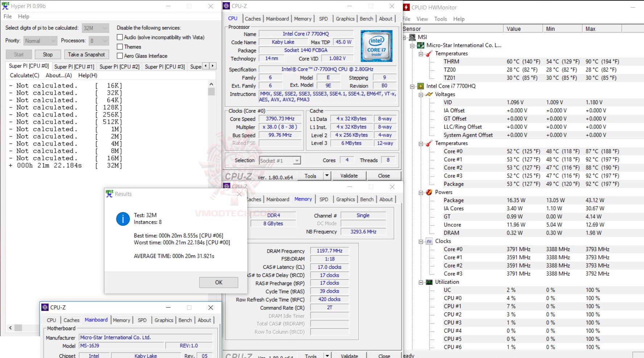Viewport: 644px width, 358px height.
Task: Click the Stop button in Hyper PI
Action: [48, 54]
